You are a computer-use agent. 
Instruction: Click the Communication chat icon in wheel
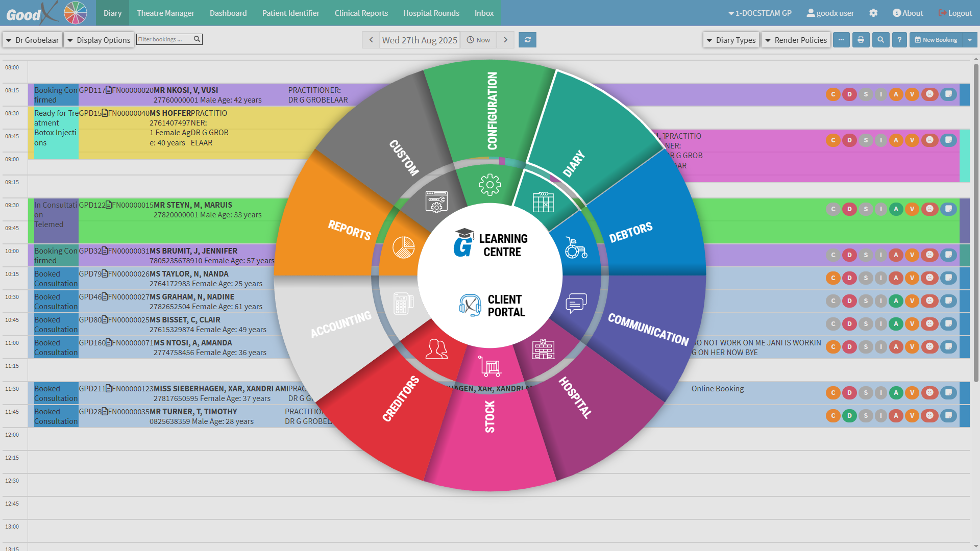tap(576, 303)
